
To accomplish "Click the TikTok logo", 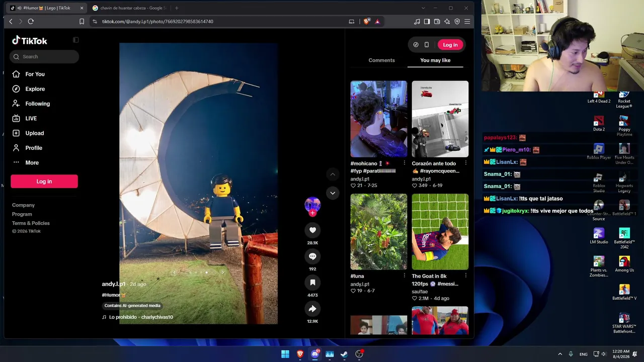I will 30,41.
